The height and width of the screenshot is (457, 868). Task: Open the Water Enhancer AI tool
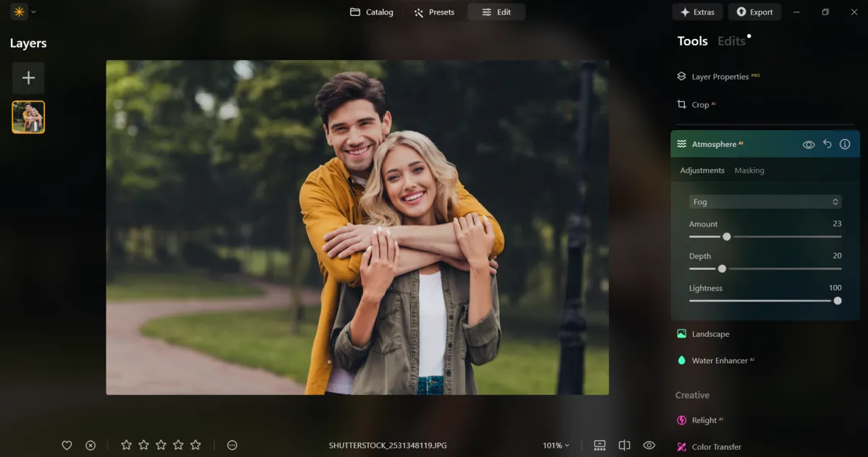pos(720,360)
